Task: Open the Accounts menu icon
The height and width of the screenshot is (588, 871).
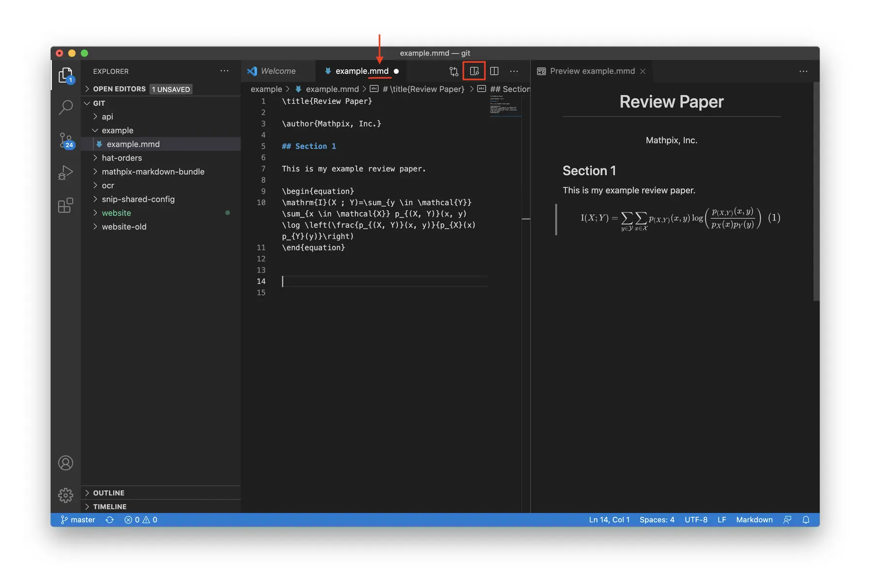Action: pos(65,463)
